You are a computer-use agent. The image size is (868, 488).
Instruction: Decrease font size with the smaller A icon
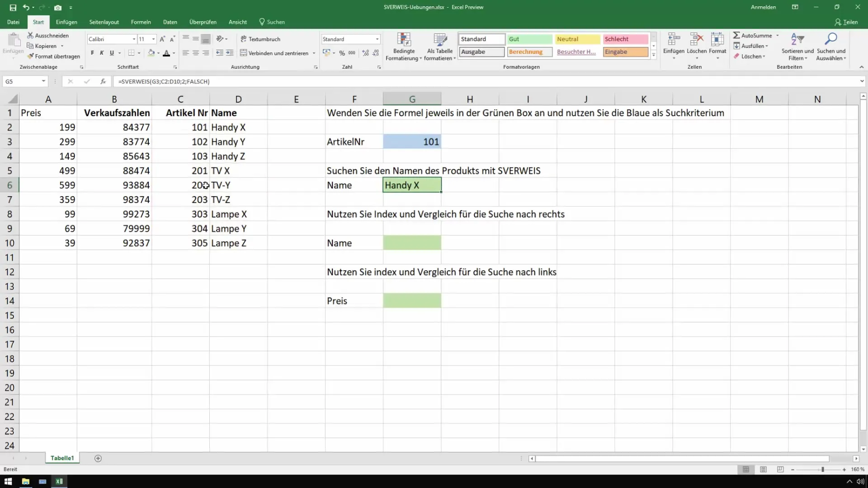click(x=172, y=39)
